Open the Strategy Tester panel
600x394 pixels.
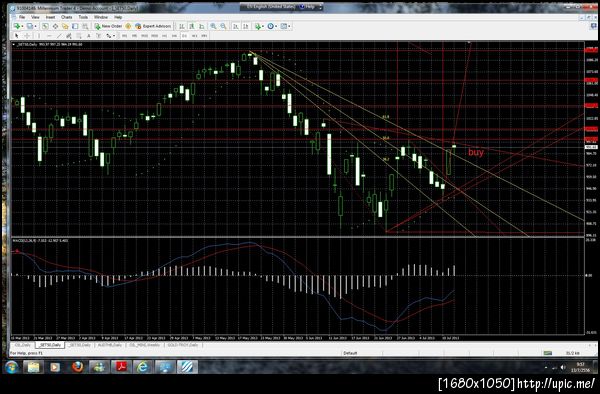point(85,26)
